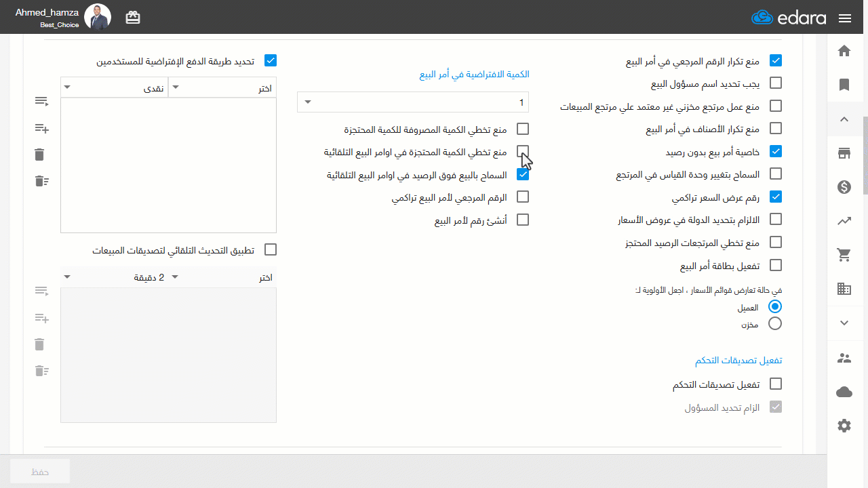Click the page vertical scrollbar
This screenshot has height=488, width=868.
(x=865, y=156)
